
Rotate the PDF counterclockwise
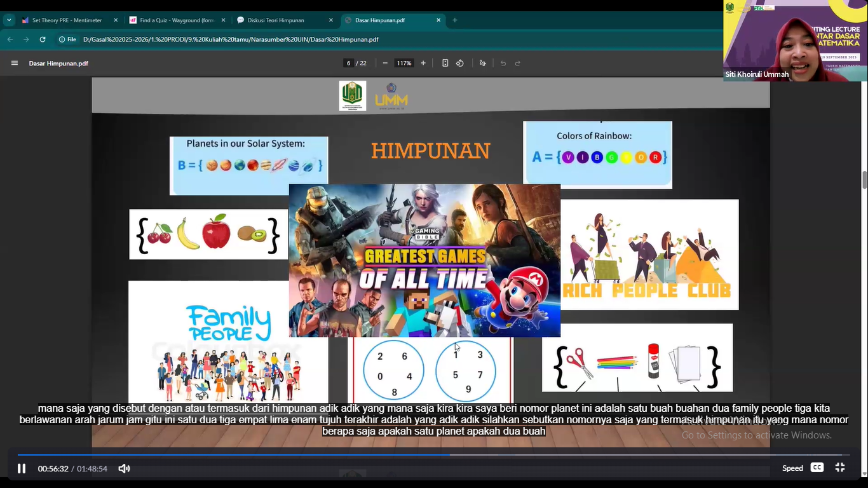[460, 63]
